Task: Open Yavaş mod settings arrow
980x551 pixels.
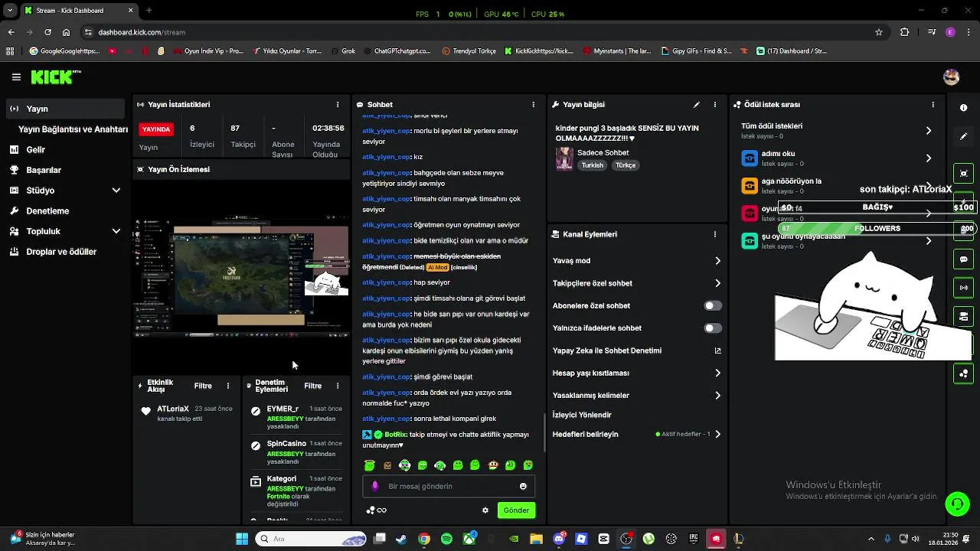Action: [x=717, y=261]
